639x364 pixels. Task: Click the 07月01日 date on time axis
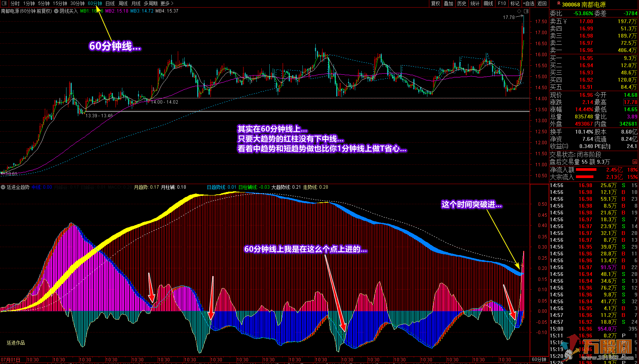pyautogui.click(x=10, y=360)
